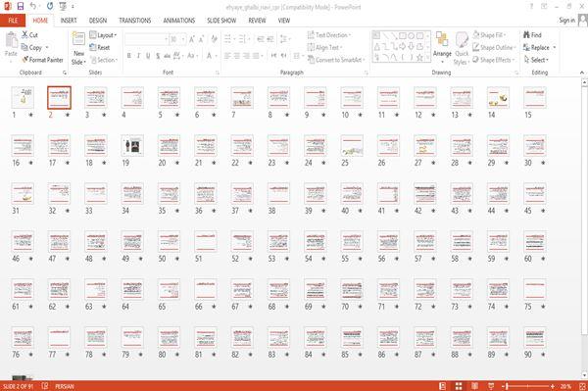Switch to the DESIGN tab
The width and height of the screenshot is (588, 391).
tap(98, 21)
